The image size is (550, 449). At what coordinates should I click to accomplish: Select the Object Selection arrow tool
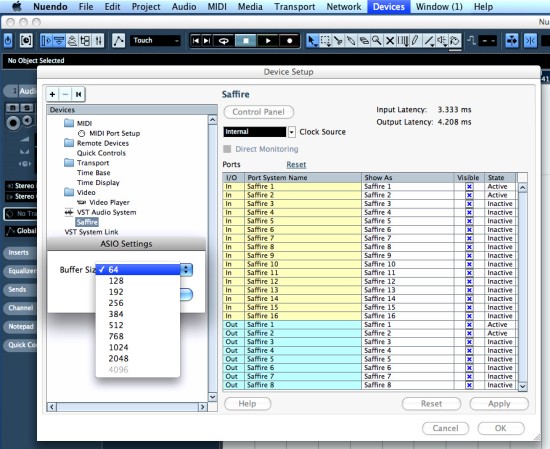point(311,41)
